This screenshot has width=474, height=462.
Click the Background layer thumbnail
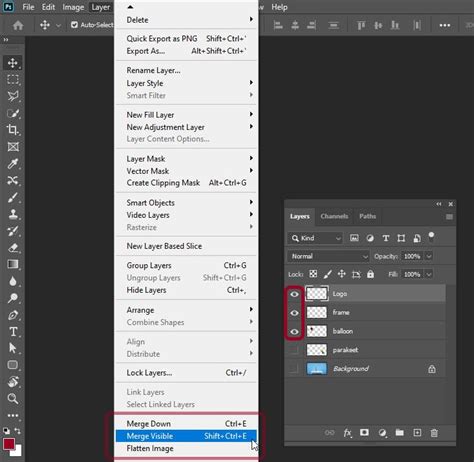(x=316, y=368)
